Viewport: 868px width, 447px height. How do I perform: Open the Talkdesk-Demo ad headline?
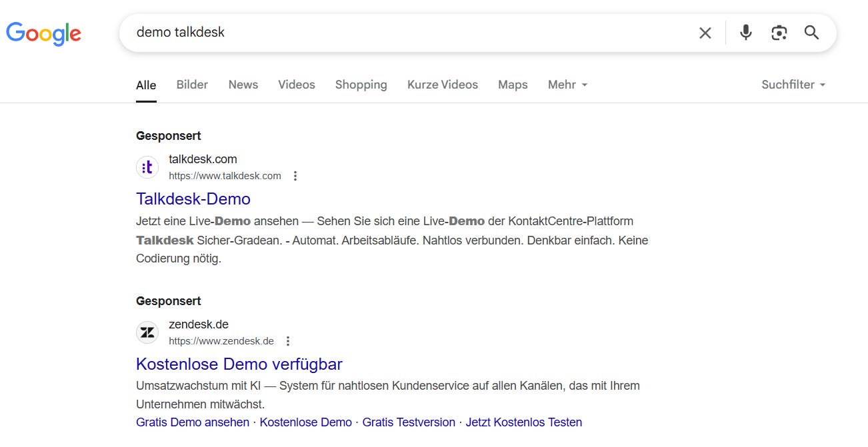pos(193,199)
